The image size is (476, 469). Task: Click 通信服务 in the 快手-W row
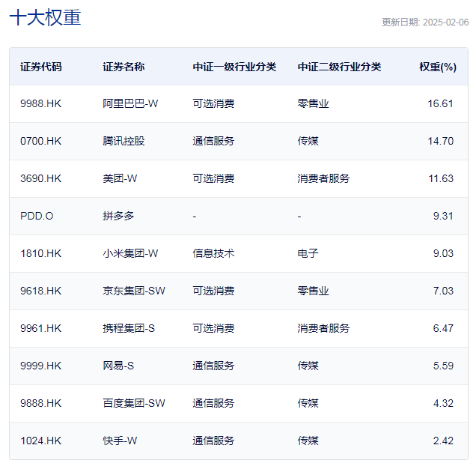point(213,441)
